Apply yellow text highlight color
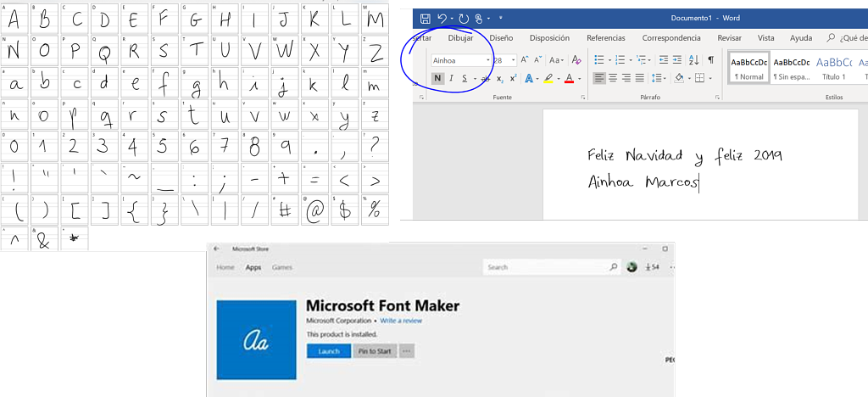This screenshot has height=397, width=868. pyautogui.click(x=548, y=78)
